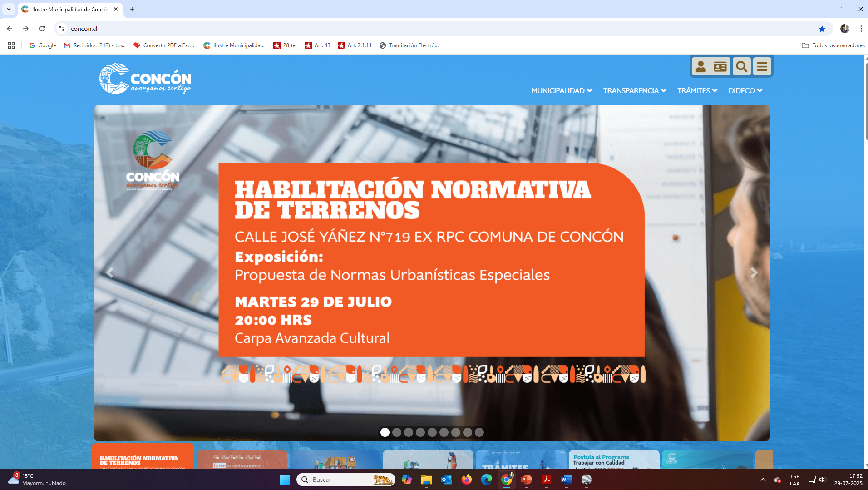This screenshot has width=868, height=490.
Task: Expand the MUNICIPALIDAD dropdown menu
Action: pyautogui.click(x=562, y=91)
